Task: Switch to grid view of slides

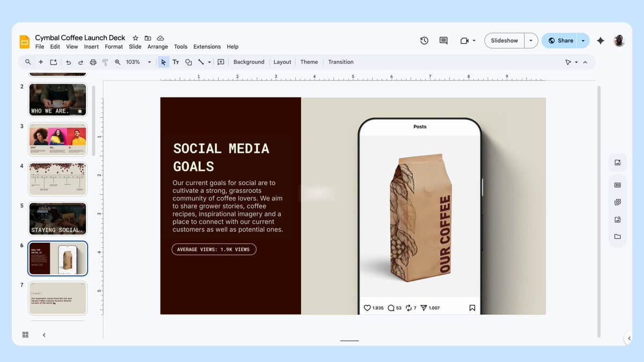Action: (x=25, y=334)
